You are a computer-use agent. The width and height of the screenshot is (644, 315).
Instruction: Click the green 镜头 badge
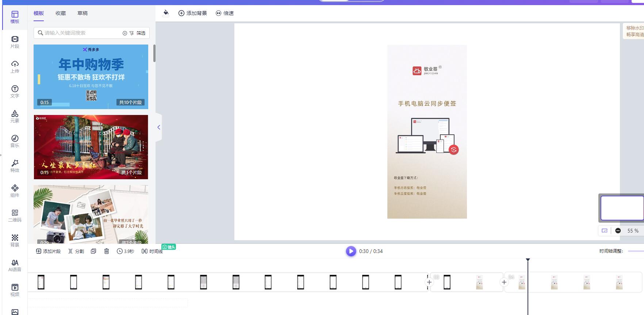click(169, 247)
